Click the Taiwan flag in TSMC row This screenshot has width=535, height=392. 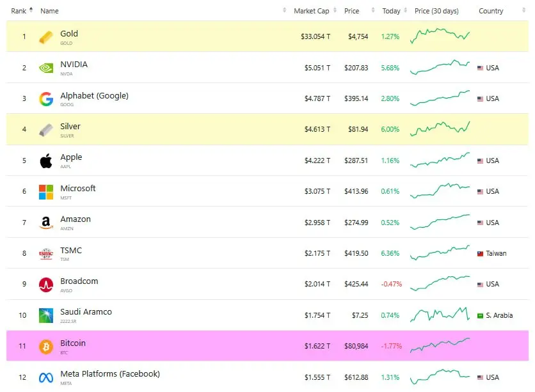point(480,254)
